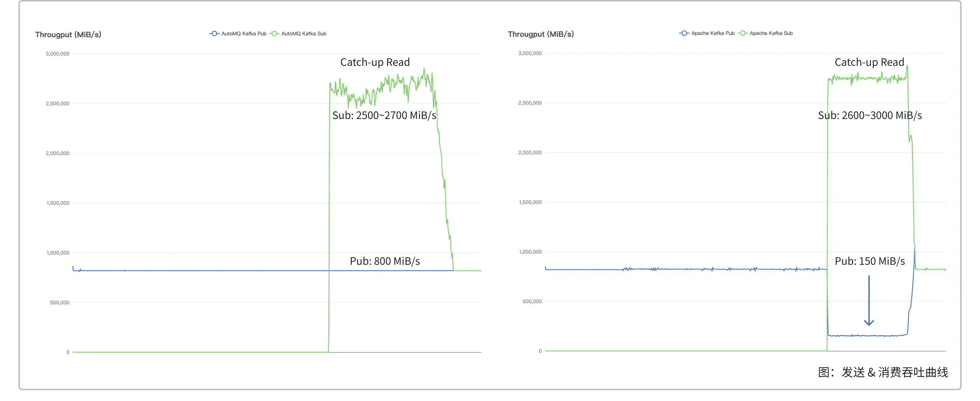
Task: Click right chart title Througput (MiB/s)
Action: coord(541,34)
